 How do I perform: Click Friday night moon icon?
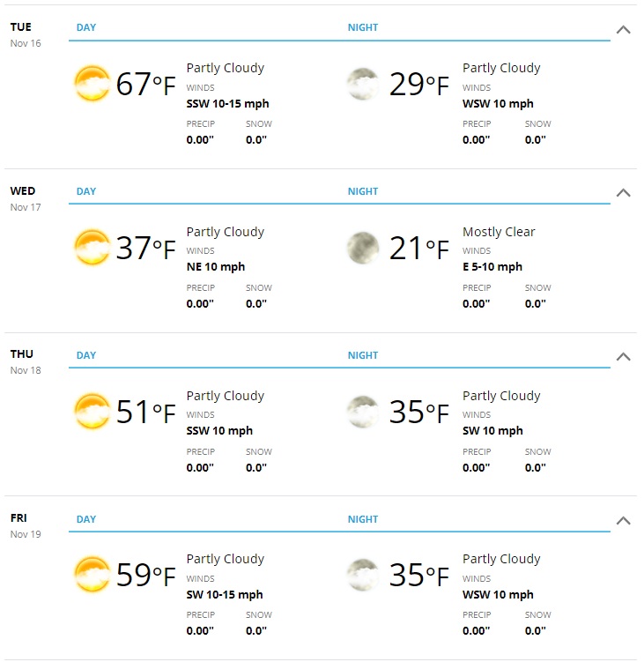coord(362,575)
